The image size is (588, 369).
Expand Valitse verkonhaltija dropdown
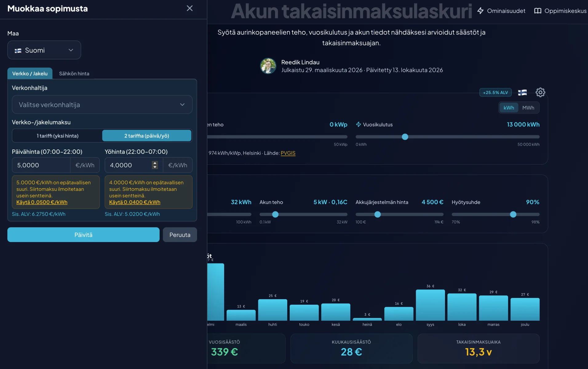click(x=102, y=105)
